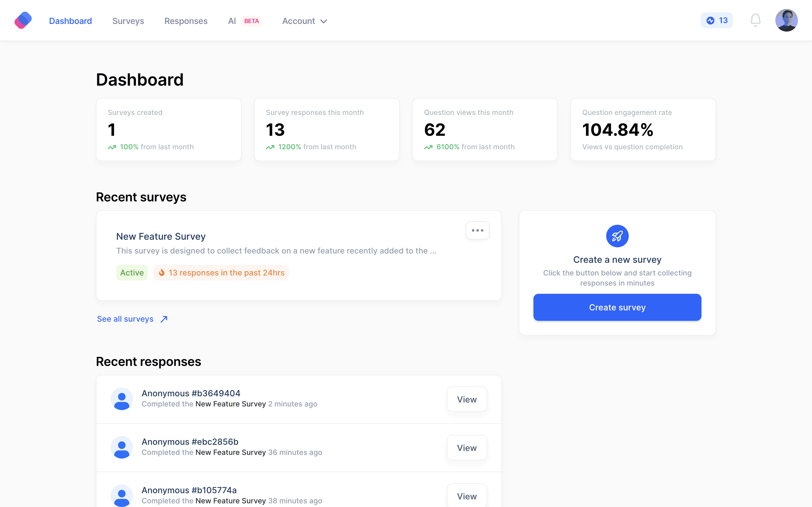812x507 pixels.
Task: Click the Surveys created stat card
Action: tap(168, 130)
